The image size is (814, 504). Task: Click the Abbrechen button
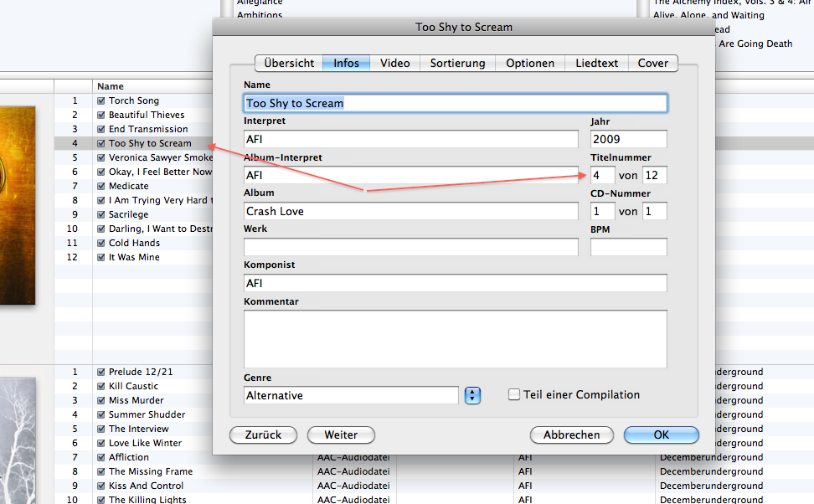[x=572, y=435]
